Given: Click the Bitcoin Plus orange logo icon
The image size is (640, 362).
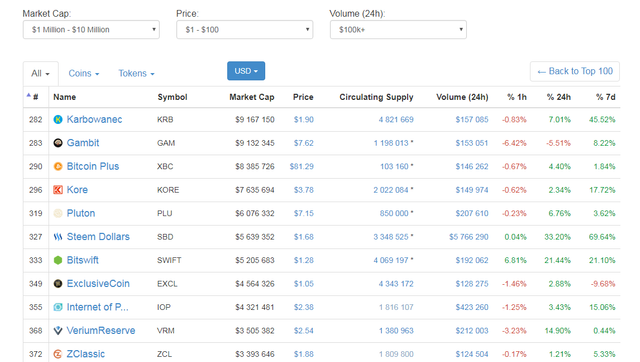Looking at the screenshot, I should (58, 167).
